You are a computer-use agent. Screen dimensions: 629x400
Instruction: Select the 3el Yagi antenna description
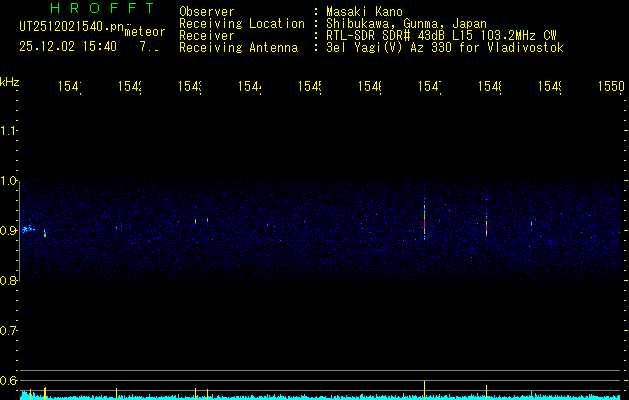[444, 48]
